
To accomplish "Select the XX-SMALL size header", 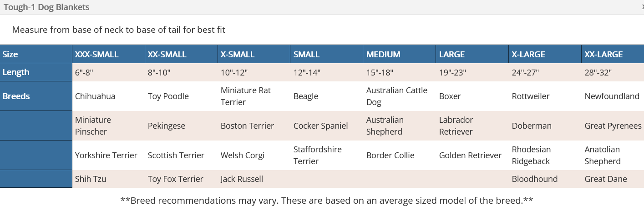I will point(181,54).
